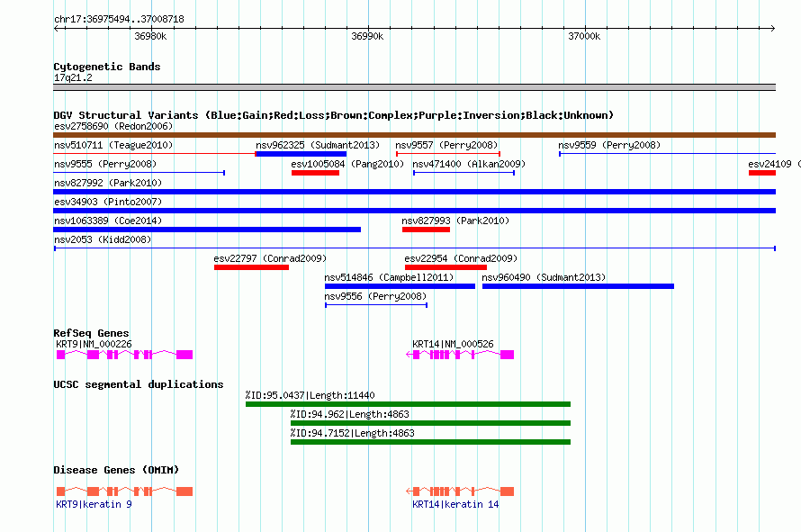Open the KRT14|keratin 14 OMIM link

pyautogui.click(x=455, y=504)
